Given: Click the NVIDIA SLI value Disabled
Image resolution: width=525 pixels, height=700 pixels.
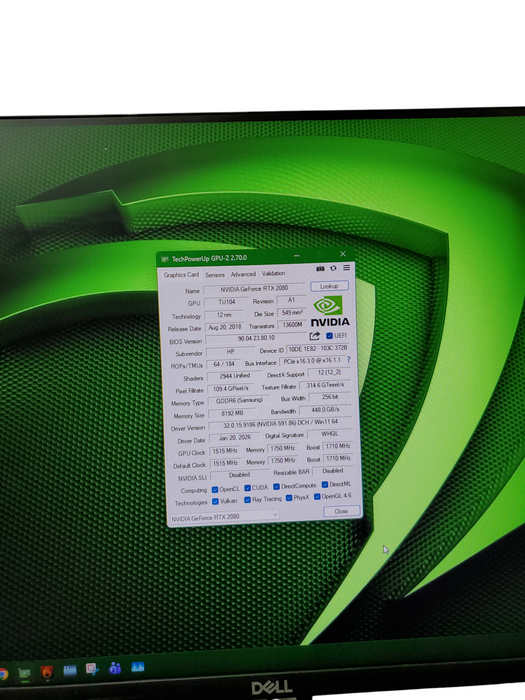Looking at the screenshot, I should coord(240,475).
